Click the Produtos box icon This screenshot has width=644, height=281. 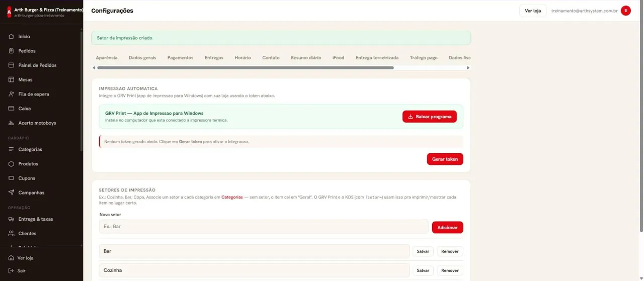pyautogui.click(x=11, y=164)
